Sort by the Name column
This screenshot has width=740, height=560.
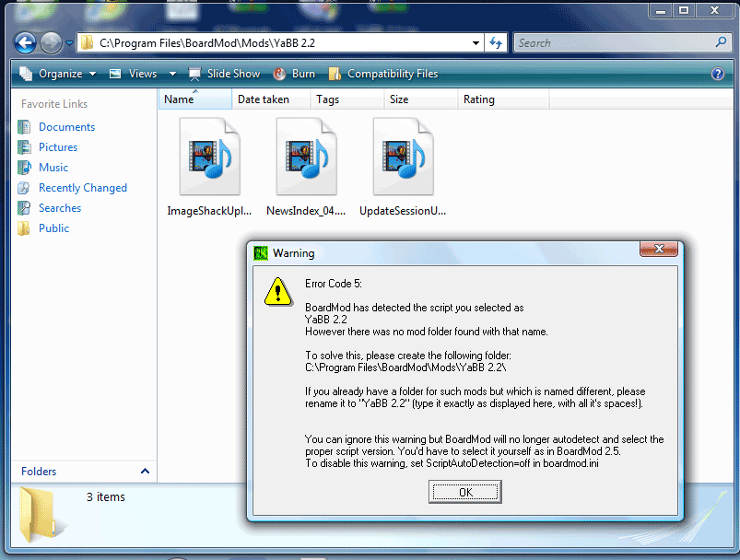[x=195, y=99]
